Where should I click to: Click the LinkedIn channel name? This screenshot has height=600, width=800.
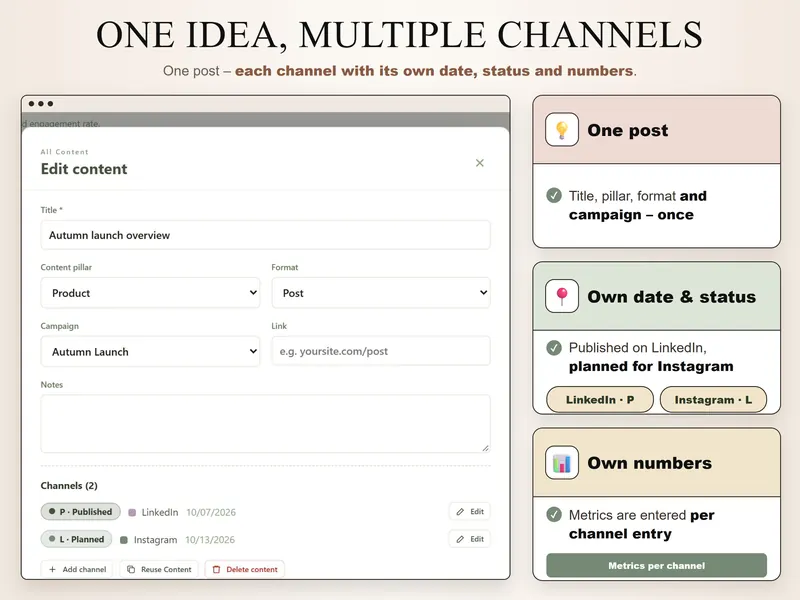(160, 512)
